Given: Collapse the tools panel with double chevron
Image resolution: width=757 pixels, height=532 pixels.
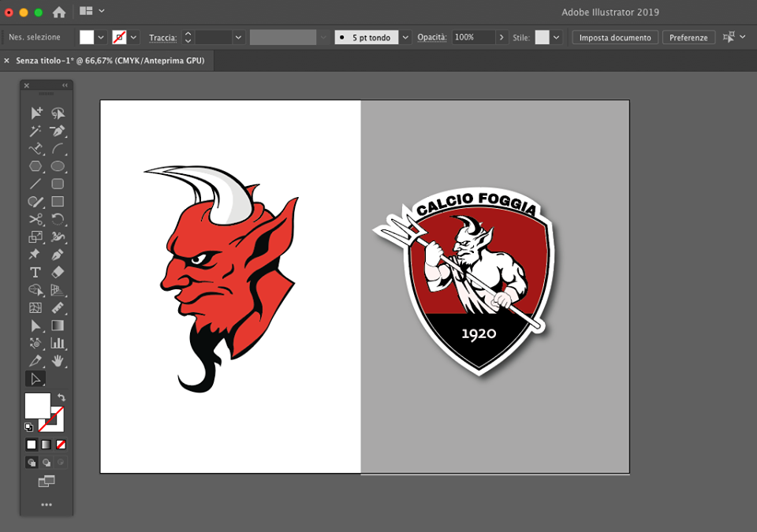Looking at the screenshot, I should tap(65, 85).
